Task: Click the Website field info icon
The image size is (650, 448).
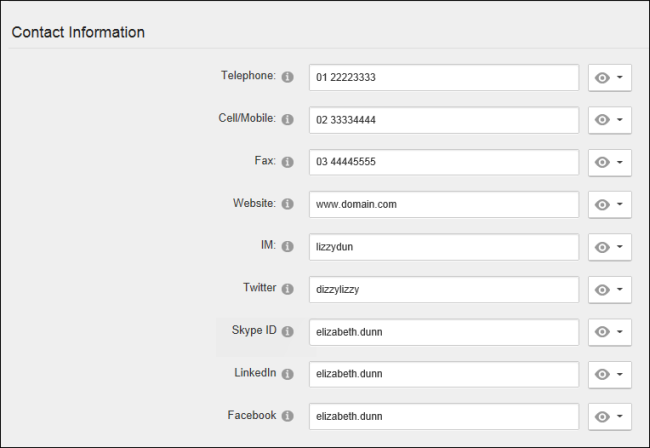Action: [x=287, y=204]
